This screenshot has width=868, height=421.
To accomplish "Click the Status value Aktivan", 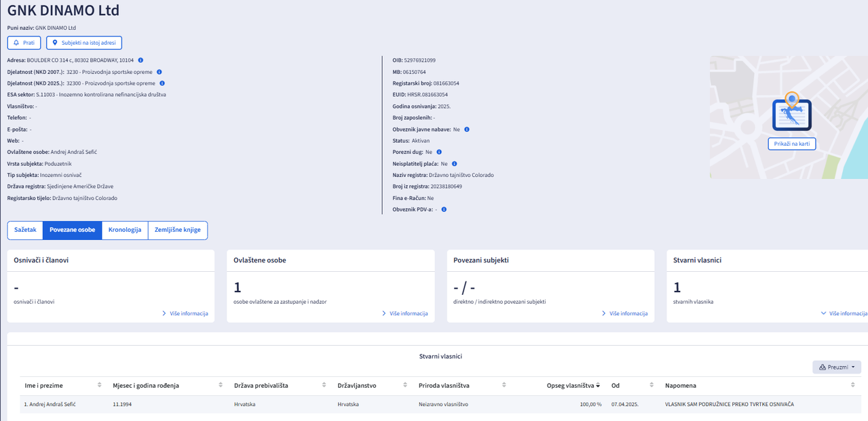I will pyautogui.click(x=421, y=141).
